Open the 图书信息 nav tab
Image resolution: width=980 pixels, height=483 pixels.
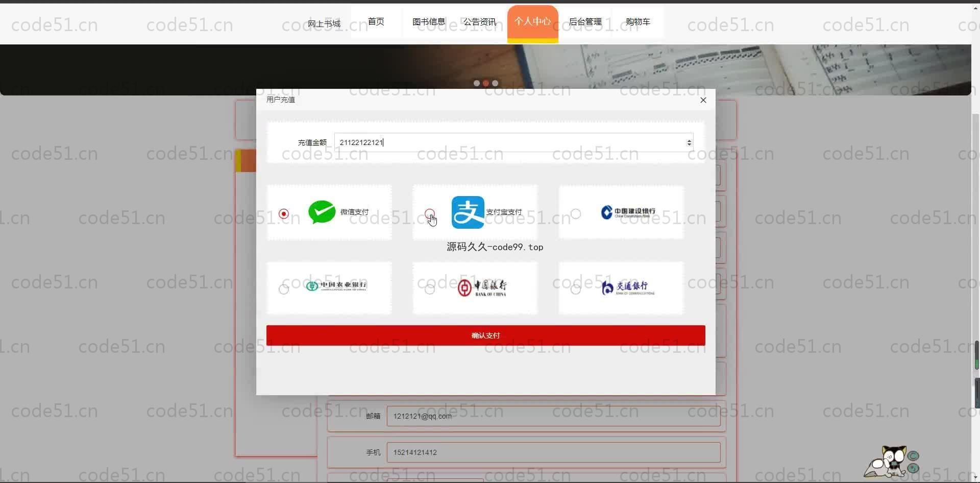click(x=429, y=21)
